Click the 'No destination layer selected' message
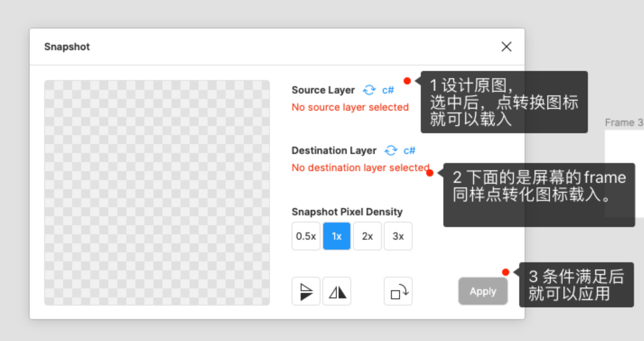Viewport: 644px width, 341px height. click(360, 168)
